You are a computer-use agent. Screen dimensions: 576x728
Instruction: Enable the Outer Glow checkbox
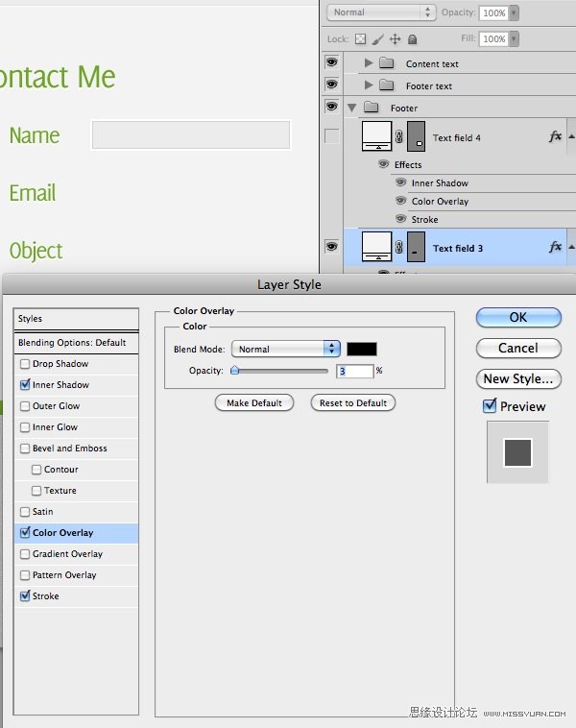pos(25,406)
